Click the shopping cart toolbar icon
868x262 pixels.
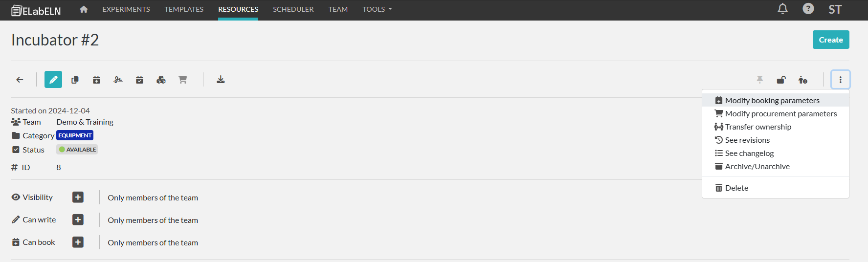pos(182,80)
